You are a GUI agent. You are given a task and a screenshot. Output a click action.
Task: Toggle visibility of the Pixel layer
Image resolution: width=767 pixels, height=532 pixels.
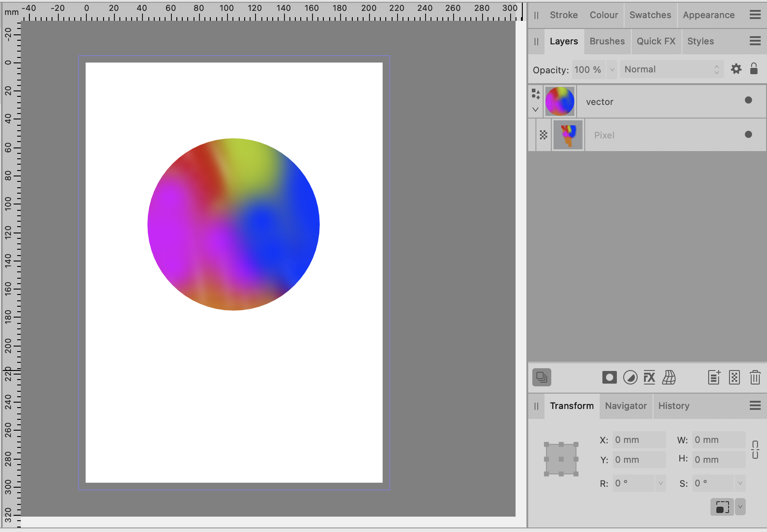(x=748, y=134)
